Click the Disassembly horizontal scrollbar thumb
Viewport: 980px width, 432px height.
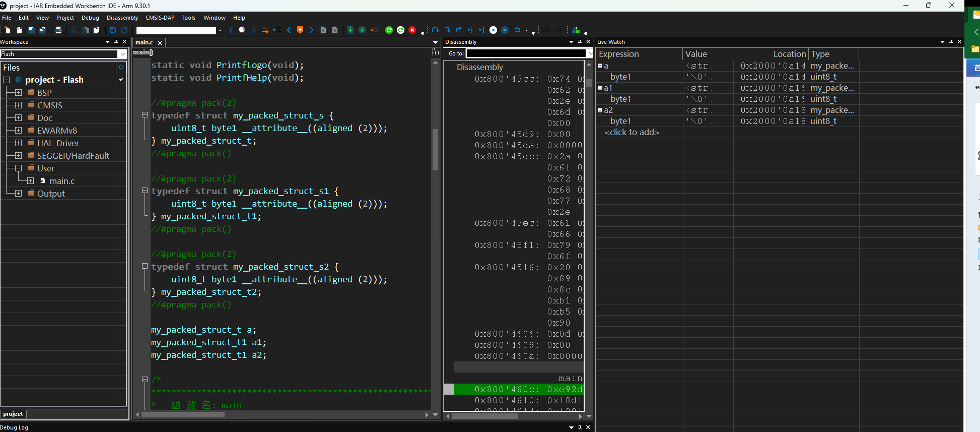[484, 416]
